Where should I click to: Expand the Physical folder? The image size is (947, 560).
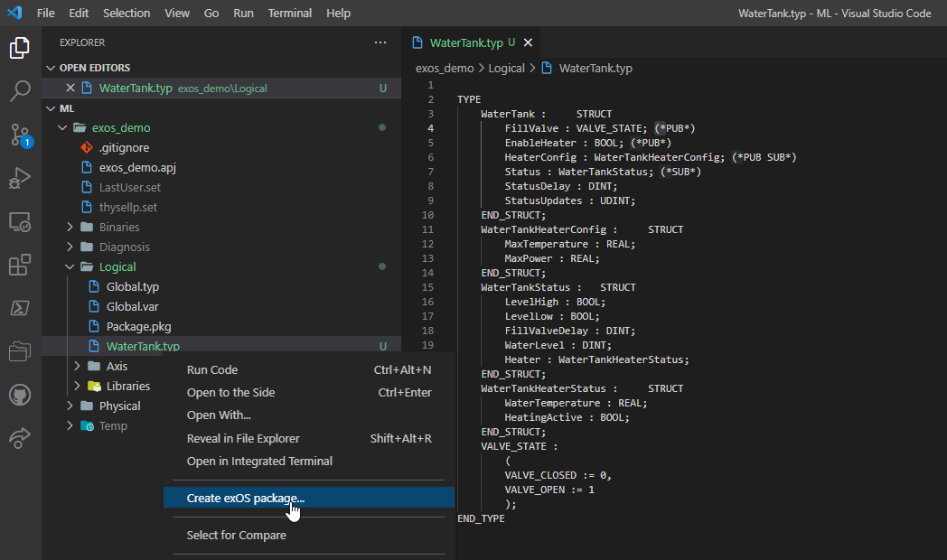coord(70,406)
